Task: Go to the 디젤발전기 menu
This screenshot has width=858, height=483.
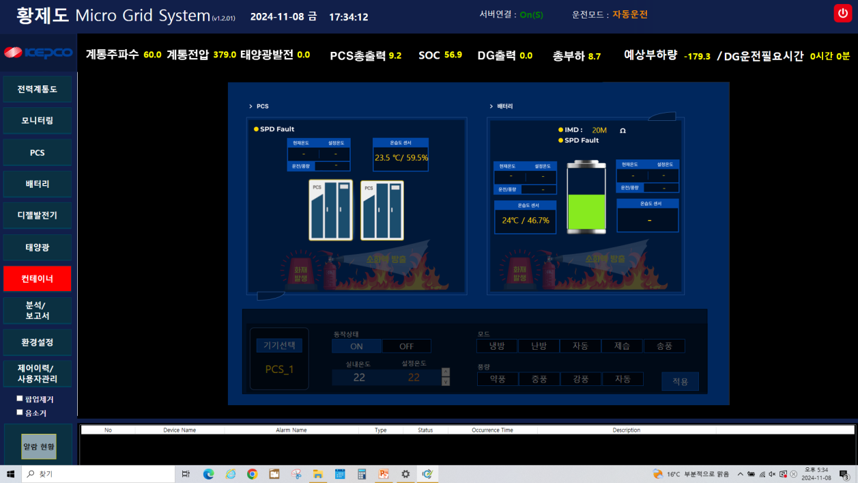Action: [37, 215]
